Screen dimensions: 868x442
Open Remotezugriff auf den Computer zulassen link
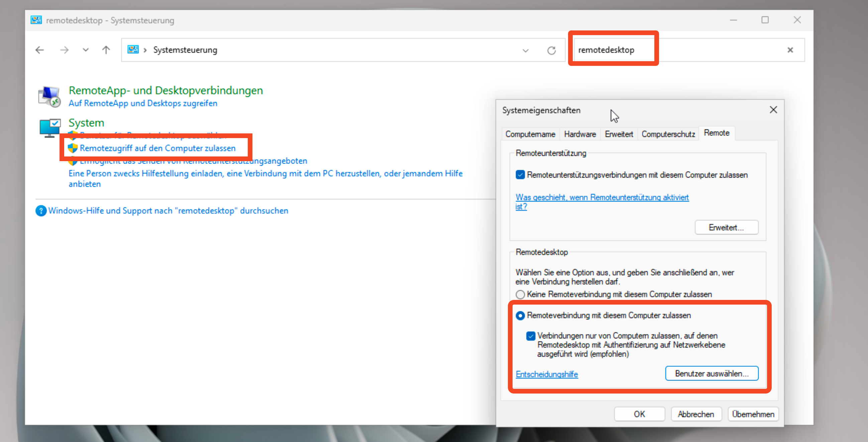[x=157, y=148]
